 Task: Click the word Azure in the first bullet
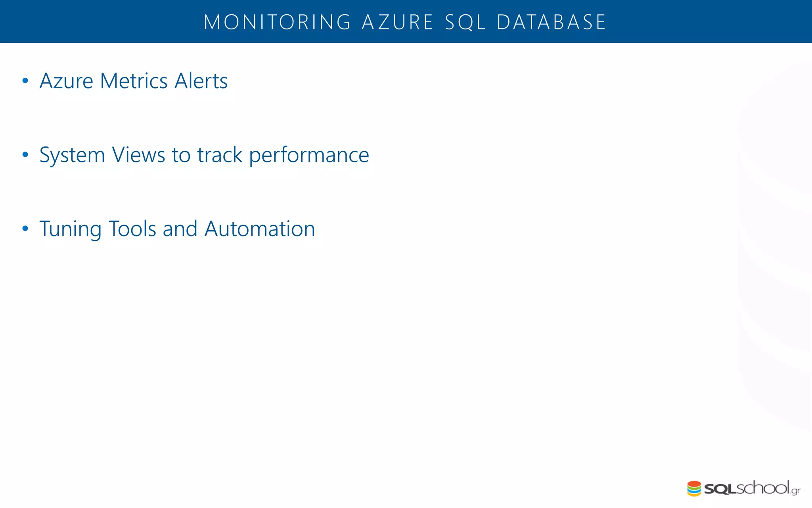[66, 81]
